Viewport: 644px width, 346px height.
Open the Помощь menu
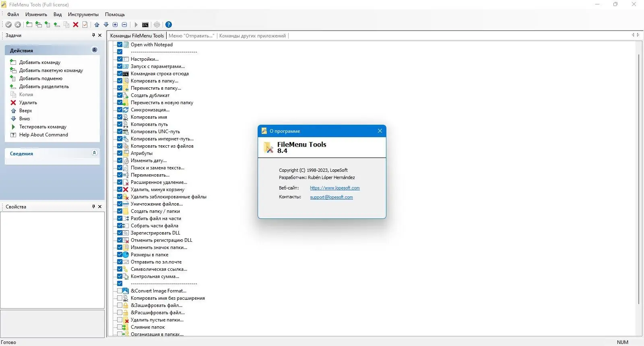point(115,14)
